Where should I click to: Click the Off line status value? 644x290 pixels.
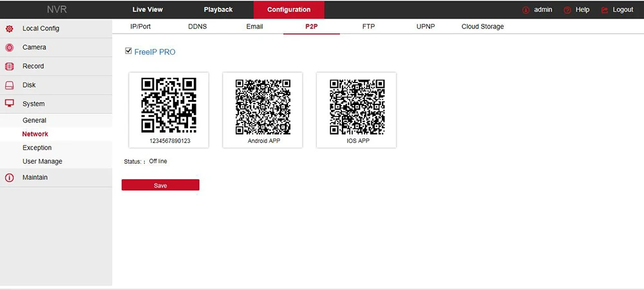[158, 161]
